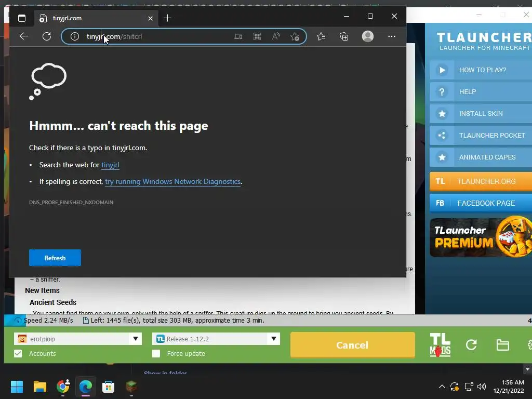Expand the Release 1.12.2 version dropdown
This screenshot has width=532, height=399.
tap(273, 339)
